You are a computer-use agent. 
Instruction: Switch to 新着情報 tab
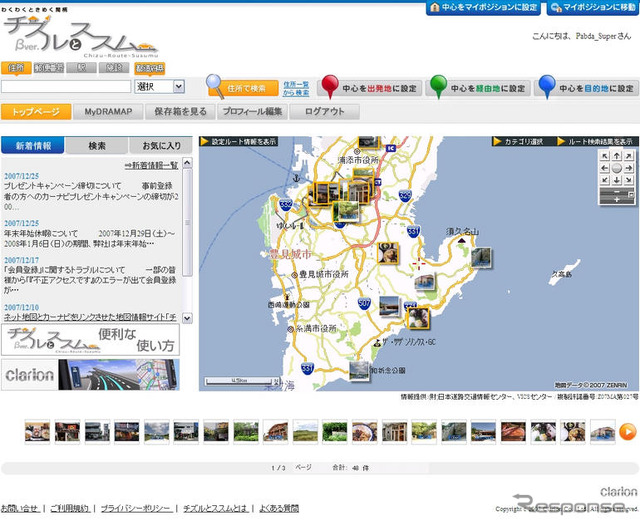coord(33,145)
